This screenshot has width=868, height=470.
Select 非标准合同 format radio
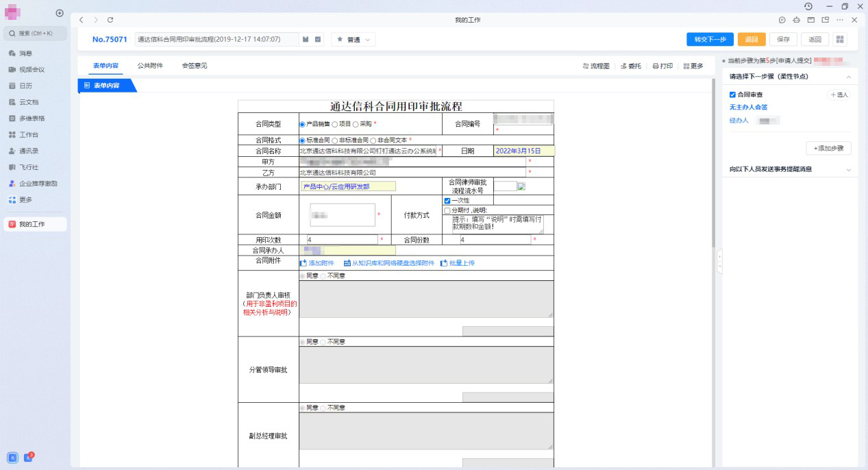tap(335, 140)
